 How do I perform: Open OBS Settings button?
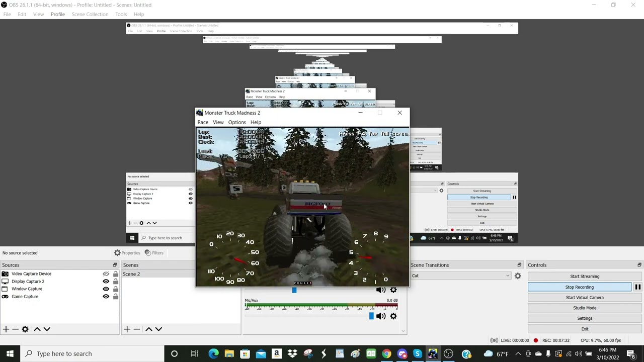[585, 318]
